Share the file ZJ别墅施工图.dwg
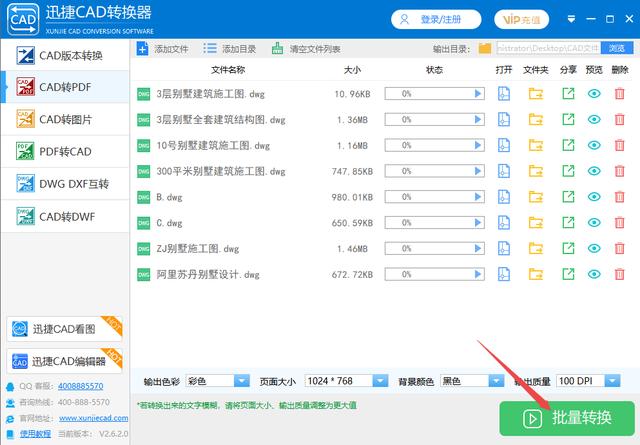Viewport: 640px width, 445px height. (x=568, y=248)
